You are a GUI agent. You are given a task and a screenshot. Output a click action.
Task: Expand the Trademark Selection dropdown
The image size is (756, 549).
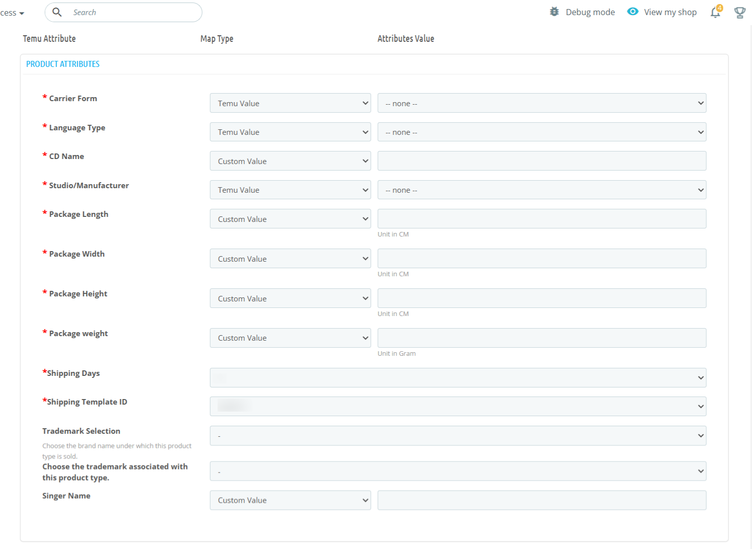point(458,436)
